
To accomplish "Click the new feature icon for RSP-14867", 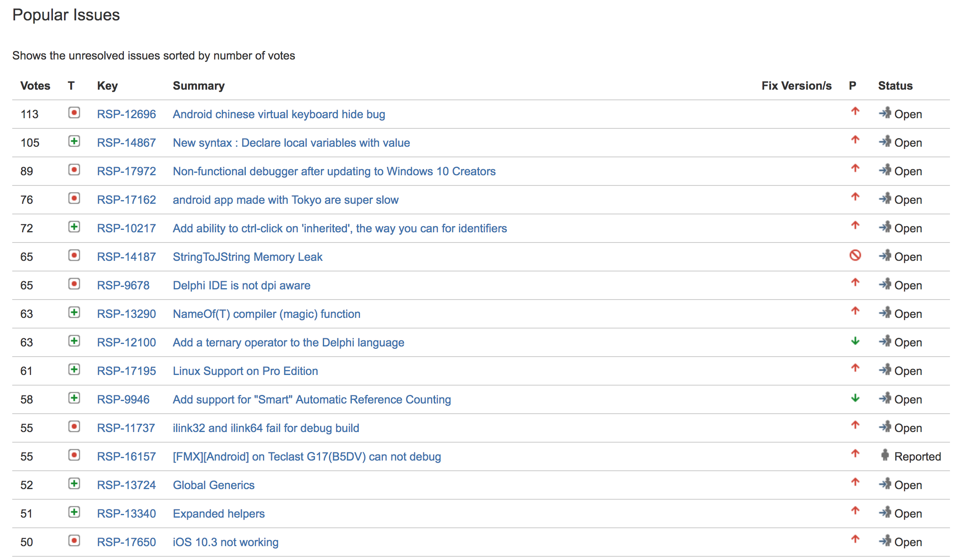I will pos(74,141).
